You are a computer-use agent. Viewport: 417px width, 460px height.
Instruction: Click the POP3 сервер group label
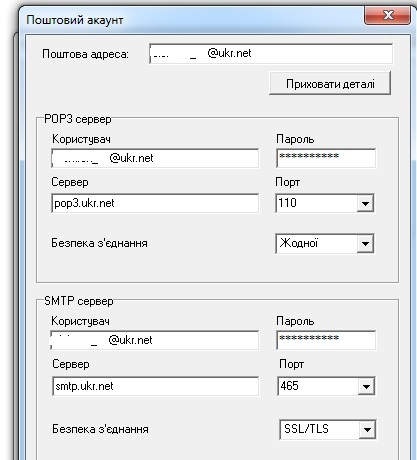point(78,119)
